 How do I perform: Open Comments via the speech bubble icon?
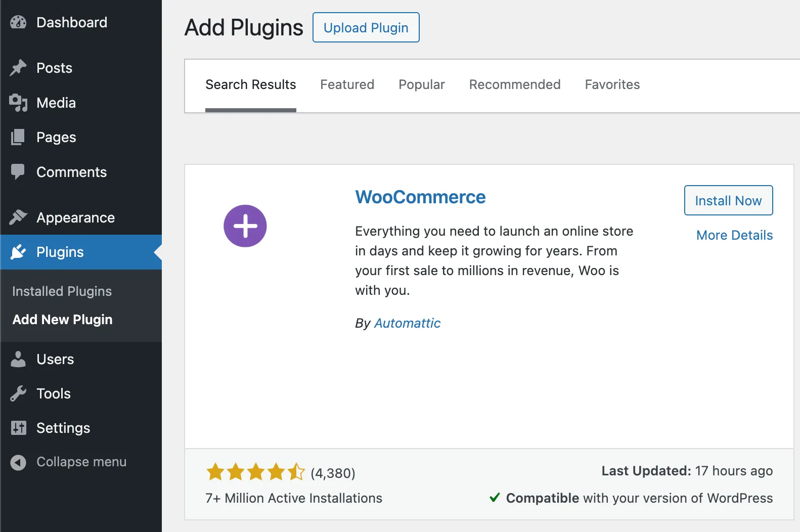click(x=18, y=172)
